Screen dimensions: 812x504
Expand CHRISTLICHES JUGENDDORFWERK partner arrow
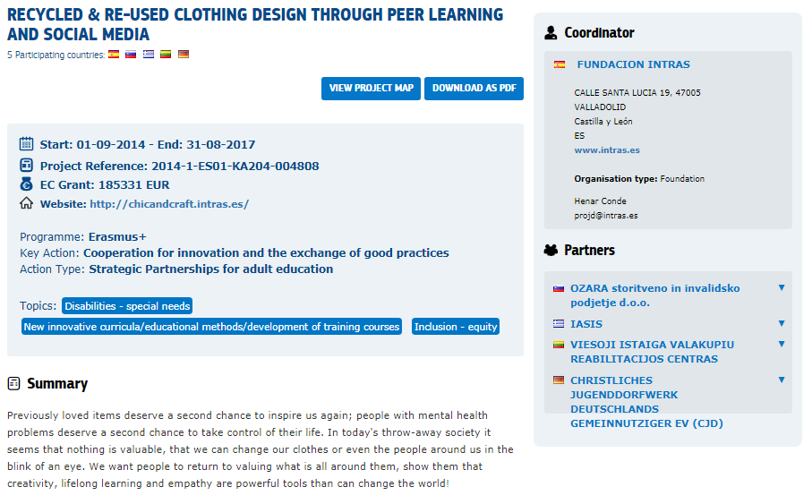click(782, 380)
